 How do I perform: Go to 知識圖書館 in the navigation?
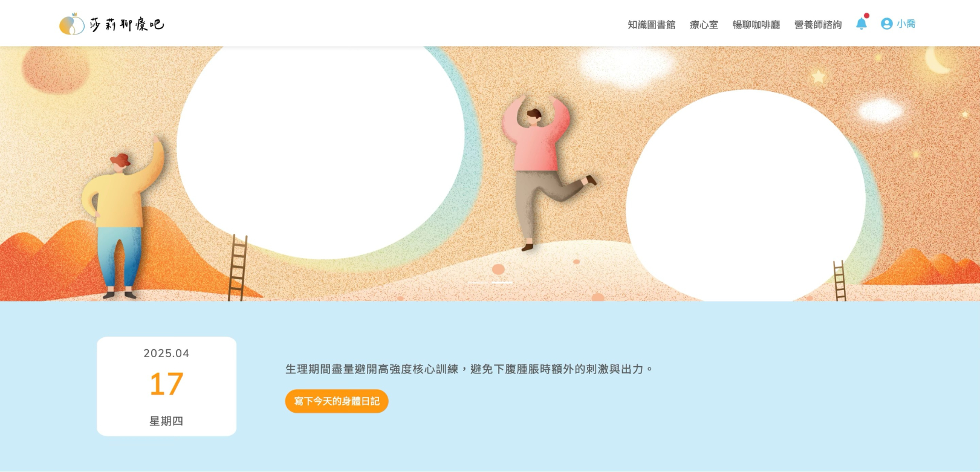[651, 25]
